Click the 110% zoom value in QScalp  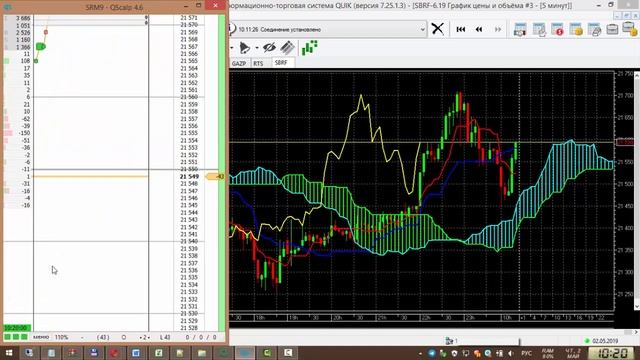click(x=61, y=337)
